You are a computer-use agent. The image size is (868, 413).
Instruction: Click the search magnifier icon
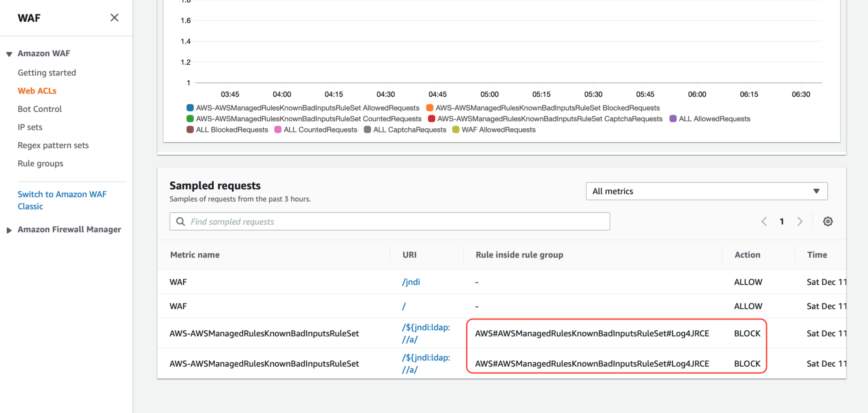[x=181, y=221]
